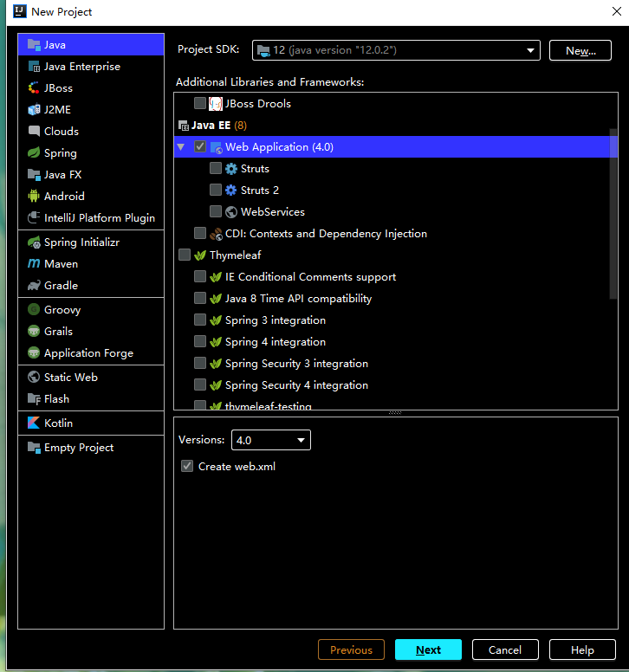This screenshot has height=672, width=629.
Task: Click the CDI beans icon
Action: [216, 234]
